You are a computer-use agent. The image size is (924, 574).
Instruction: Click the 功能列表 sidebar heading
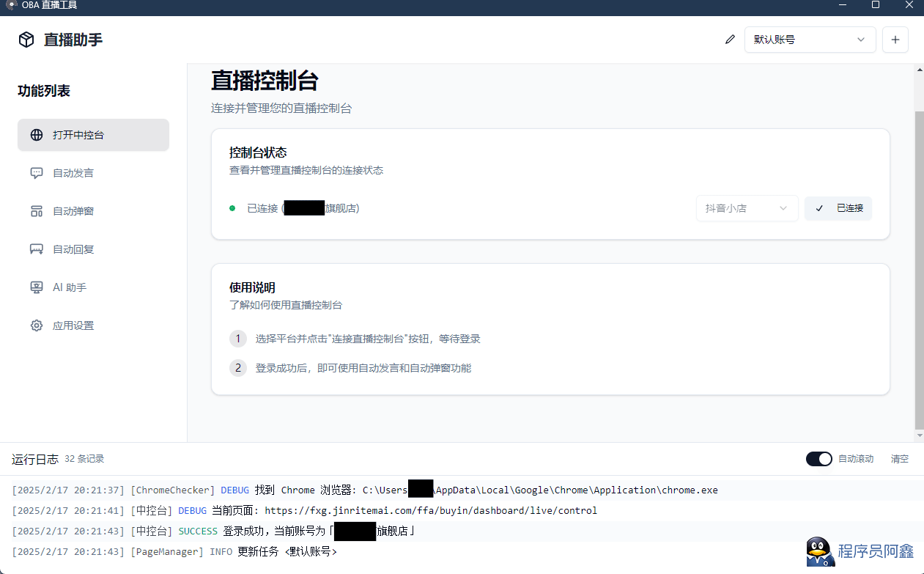coord(44,91)
